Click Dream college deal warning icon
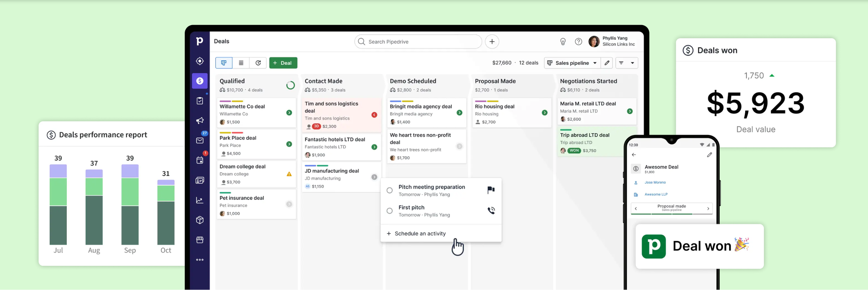The image size is (868, 290). point(289,174)
